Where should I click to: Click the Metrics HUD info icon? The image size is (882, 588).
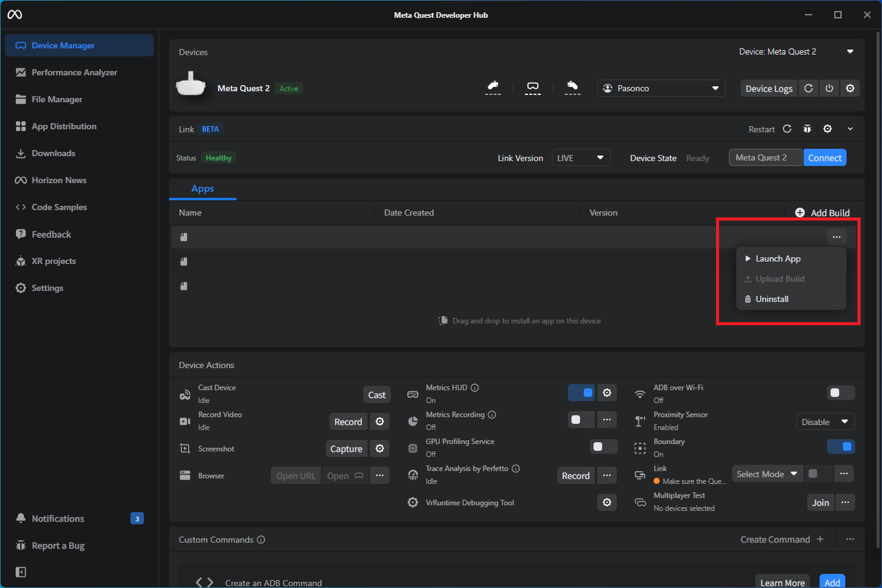(475, 388)
